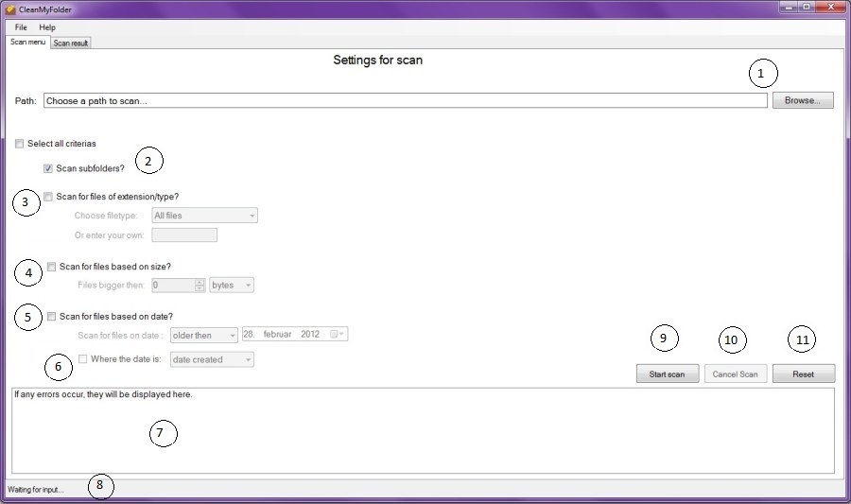Check scan for files based on date
Viewport: 851px width, 504px height.
click(x=52, y=316)
